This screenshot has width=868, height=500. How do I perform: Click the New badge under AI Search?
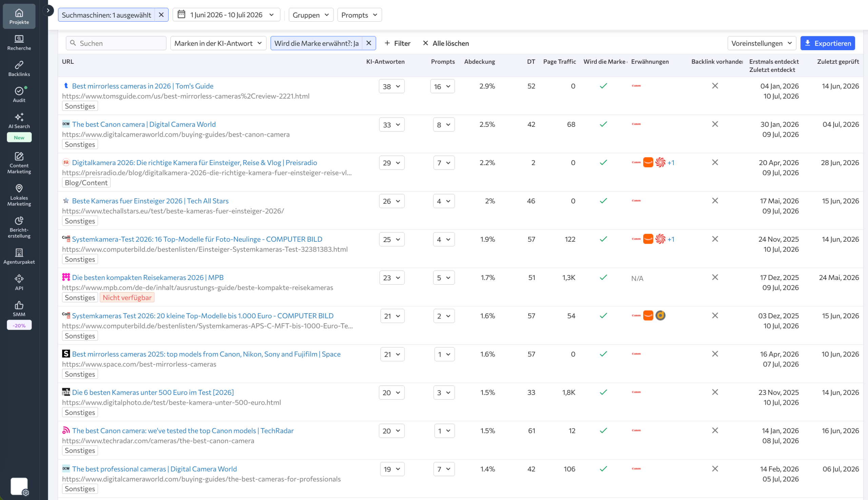point(19,137)
